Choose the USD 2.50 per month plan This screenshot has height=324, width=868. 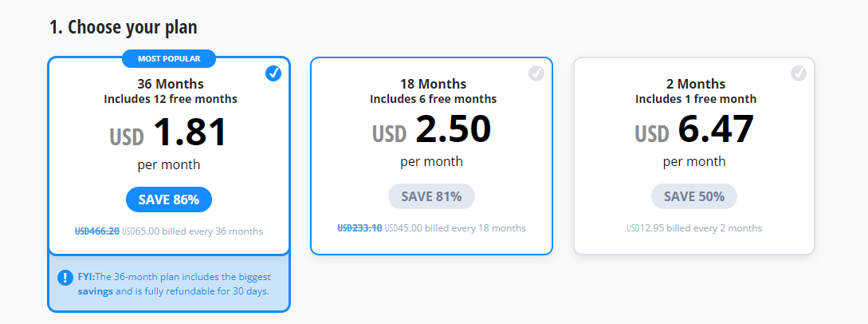[431, 156]
